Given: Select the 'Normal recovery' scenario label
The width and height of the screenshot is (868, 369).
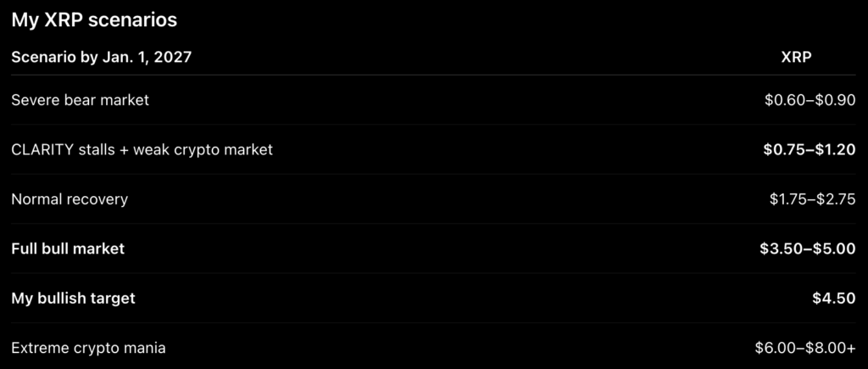Looking at the screenshot, I should 70,199.
